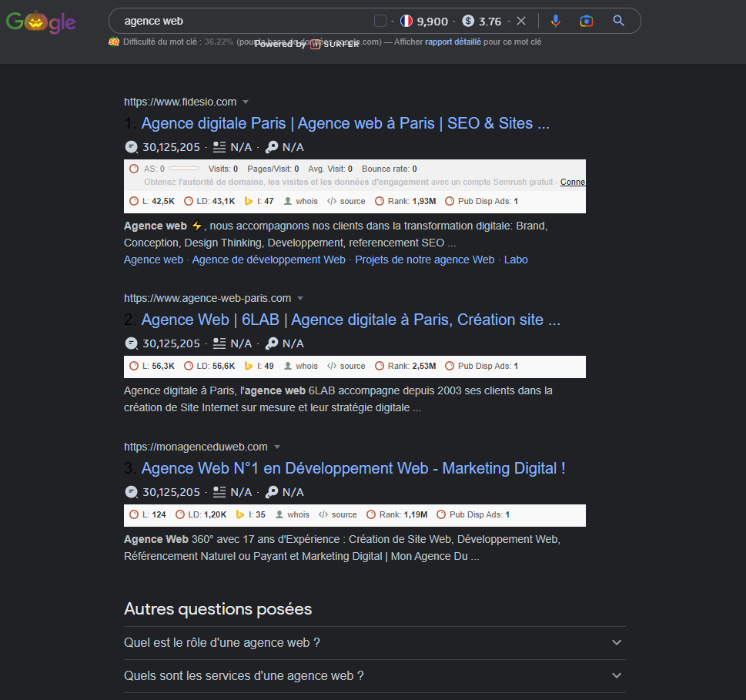Screen dimensions: 746x700
Task: Click the key icon under Fidesio result
Action: [x=272, y=147]
